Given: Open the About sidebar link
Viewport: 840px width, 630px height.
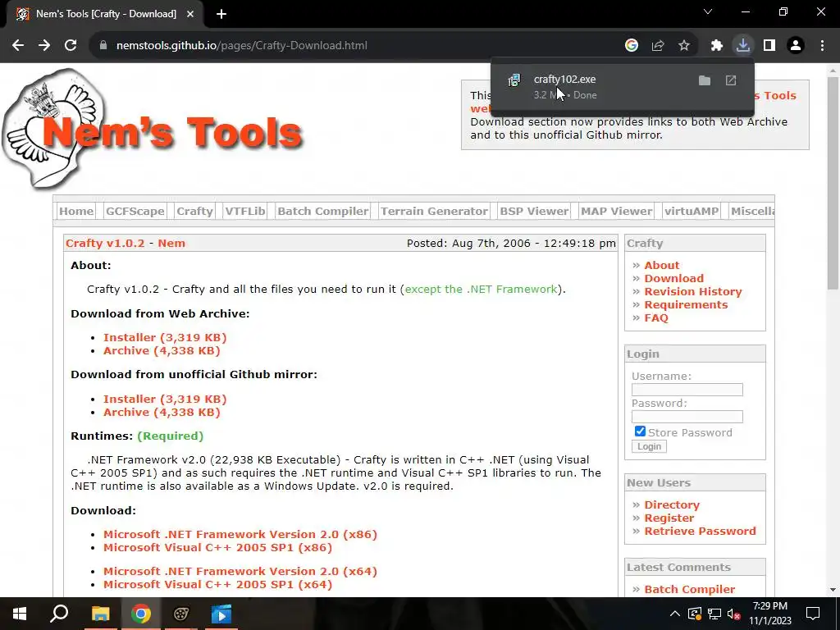Looking at the screenshot, I should click(x=662, y=265).
